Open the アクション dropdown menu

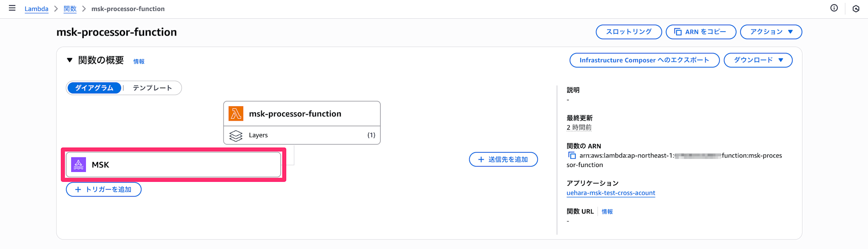(x=771, y=32)
